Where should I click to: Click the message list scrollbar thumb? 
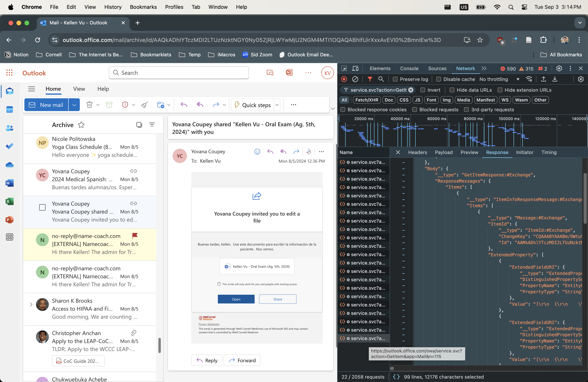coord(159,345)
